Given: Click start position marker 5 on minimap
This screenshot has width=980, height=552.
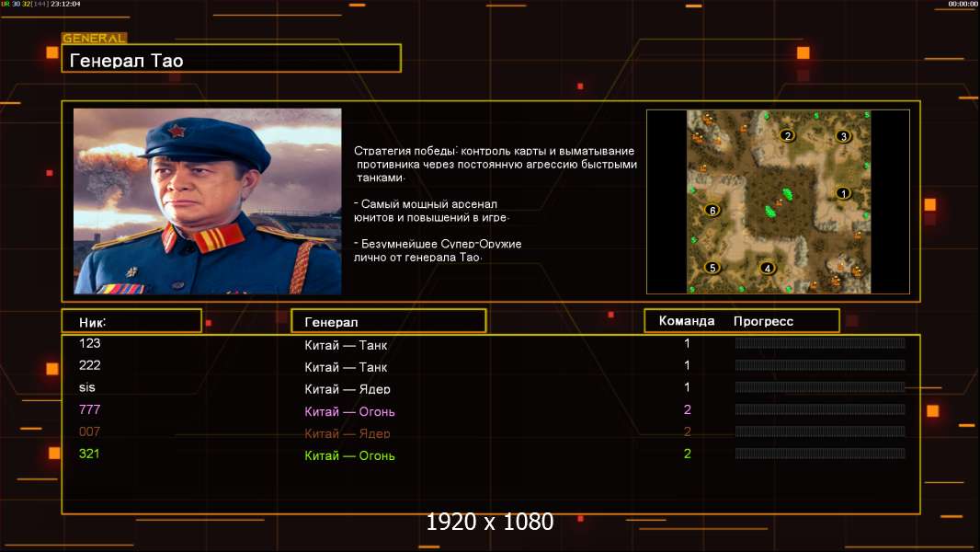Looking at the screenshot, I should click(712, 268).
